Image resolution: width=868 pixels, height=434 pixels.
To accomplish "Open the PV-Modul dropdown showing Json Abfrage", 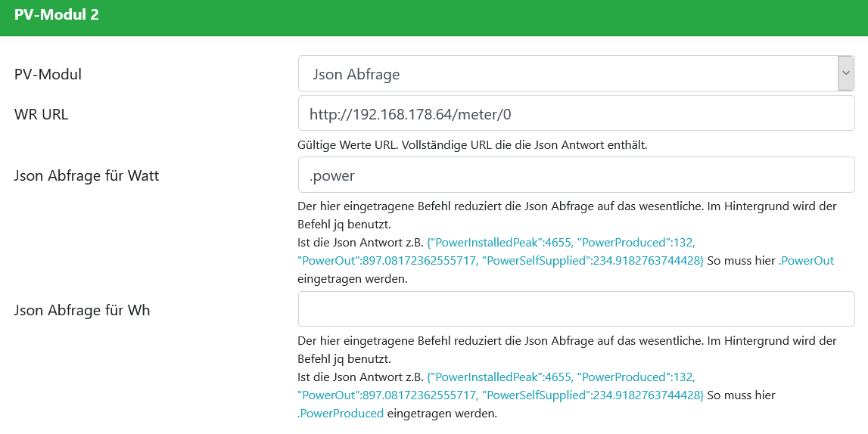I will (x=568, y=74).
